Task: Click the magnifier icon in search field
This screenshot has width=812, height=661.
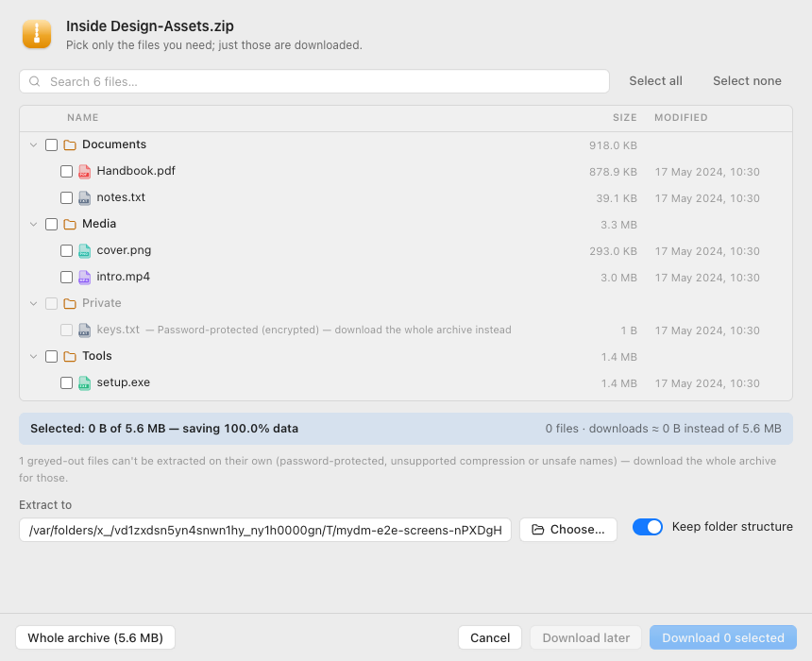Action: point(35,81)
